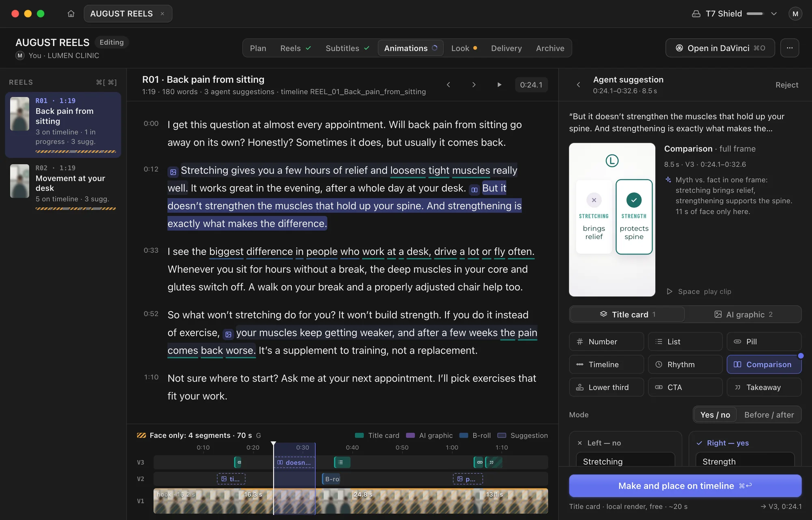Go to the home screen icon
The height and width of the screenshot is (520, 812).
pyautogui.click(x=71, y=14)
